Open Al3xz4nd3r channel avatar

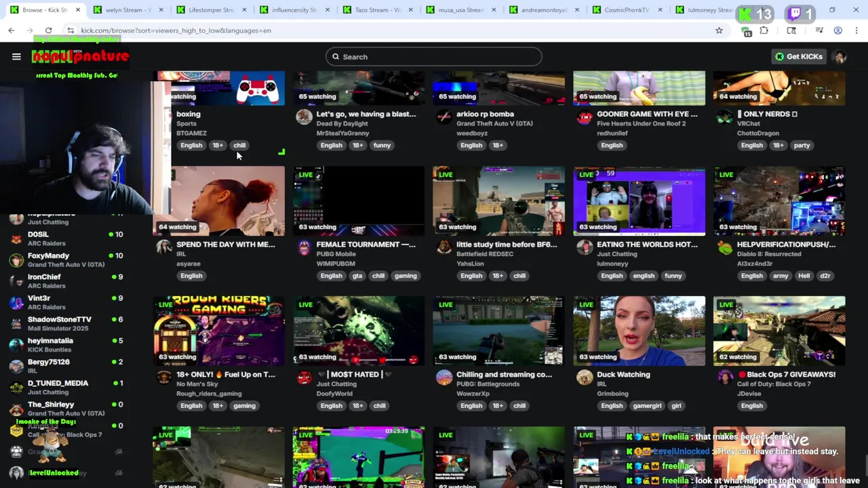725,247
